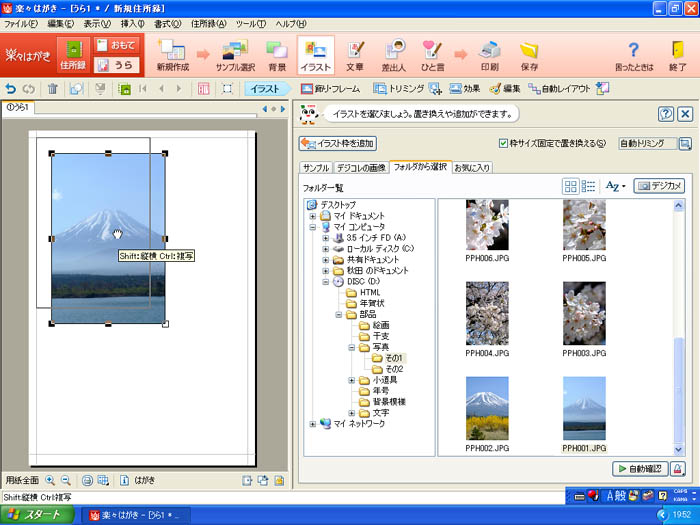Switch to the お気に入り tab

472,167
